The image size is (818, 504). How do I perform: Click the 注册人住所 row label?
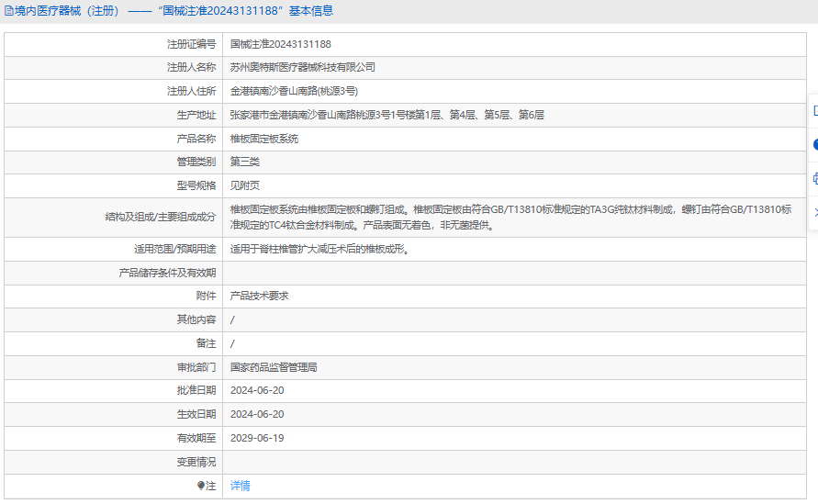(x=192, y=91)
